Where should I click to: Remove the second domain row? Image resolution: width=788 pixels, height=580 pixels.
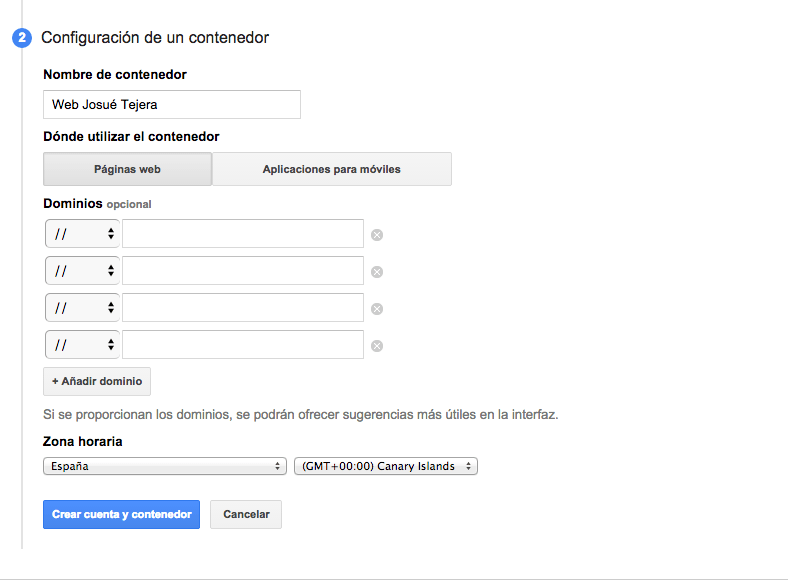(377, 272)
